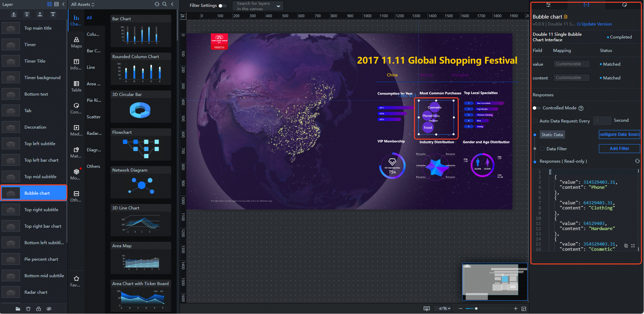Viewport: 644px width, 314px height.
Task: Open the Charts asset category
Action: point(76,21)
